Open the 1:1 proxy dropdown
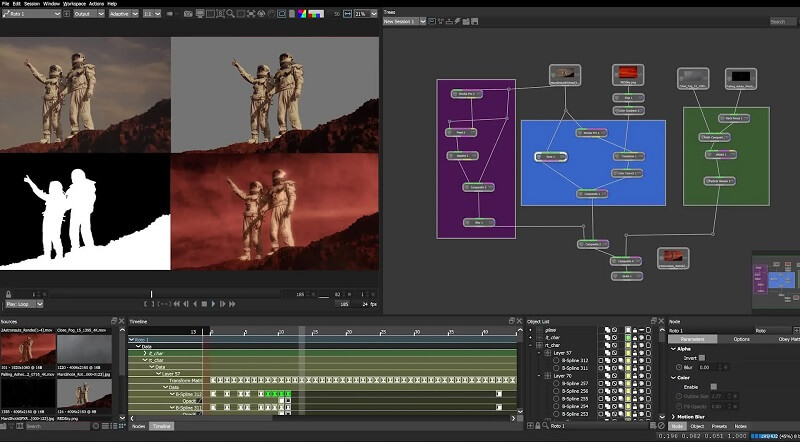Viewport: 800px width, 442px height. [152, 14]
